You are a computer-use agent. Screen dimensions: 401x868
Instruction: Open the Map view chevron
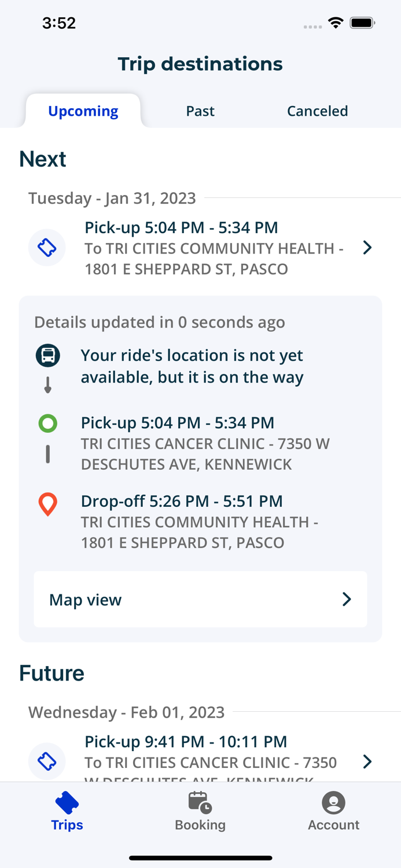tap(346, 599)
